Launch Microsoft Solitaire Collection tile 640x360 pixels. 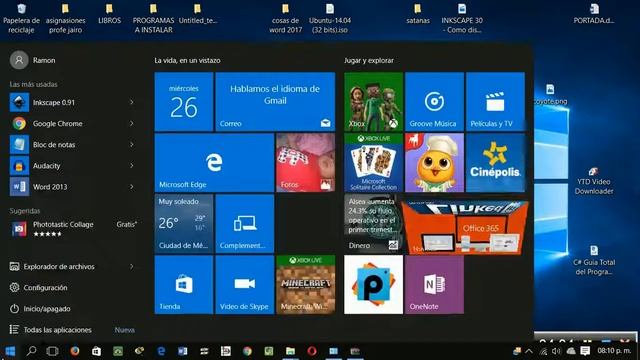(x=373, y=162)
